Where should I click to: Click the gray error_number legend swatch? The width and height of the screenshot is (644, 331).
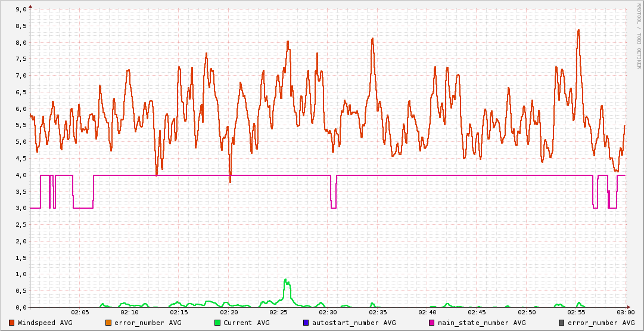562,323
